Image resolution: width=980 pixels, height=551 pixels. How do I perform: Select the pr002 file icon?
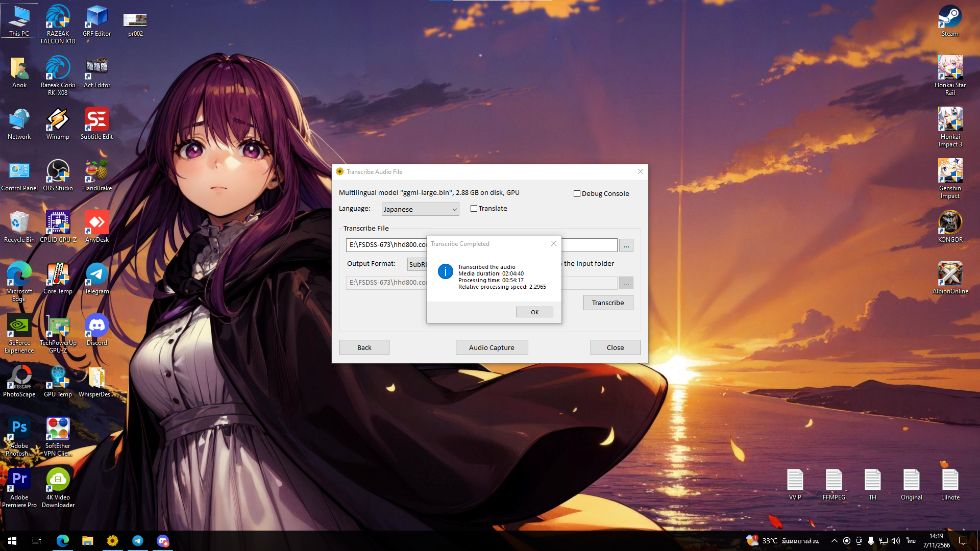[x=135, y=24]
